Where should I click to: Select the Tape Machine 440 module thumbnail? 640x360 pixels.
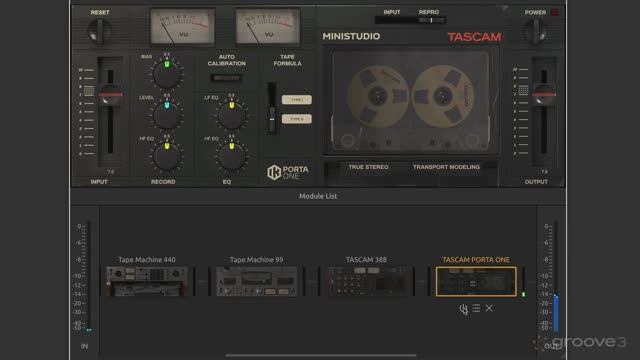[x=147, y=281]
